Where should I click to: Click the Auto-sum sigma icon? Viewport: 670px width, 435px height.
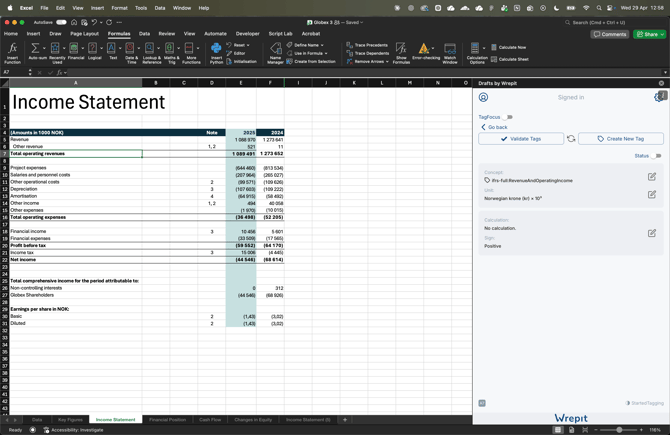click(35, 48)
